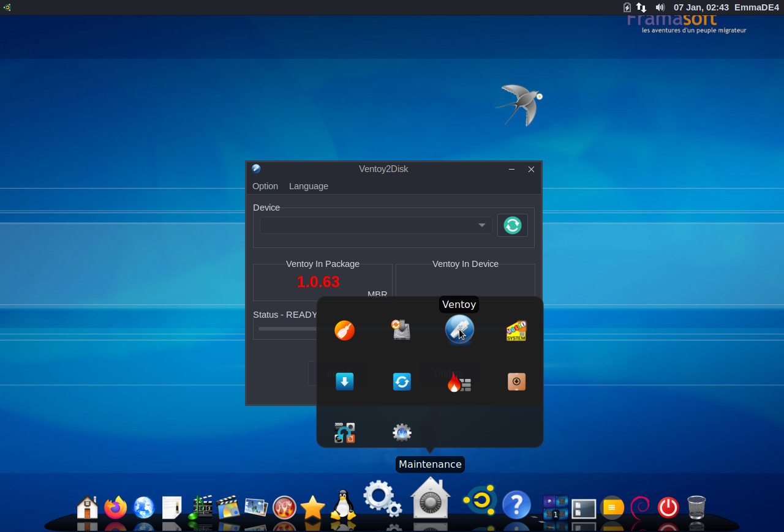Open the yellow ring accessibility dock icon
This screenshot has height=532, width=784.
[x=478, y=501]
